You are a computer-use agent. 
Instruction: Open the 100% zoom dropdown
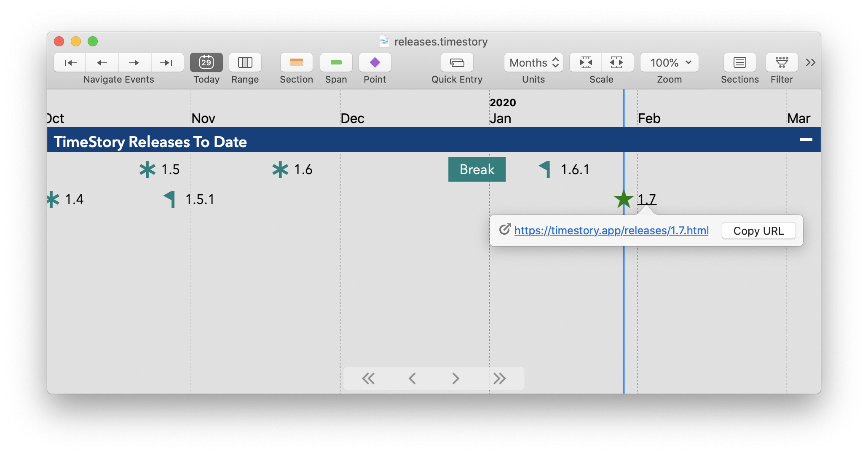(x=670, y=63)
